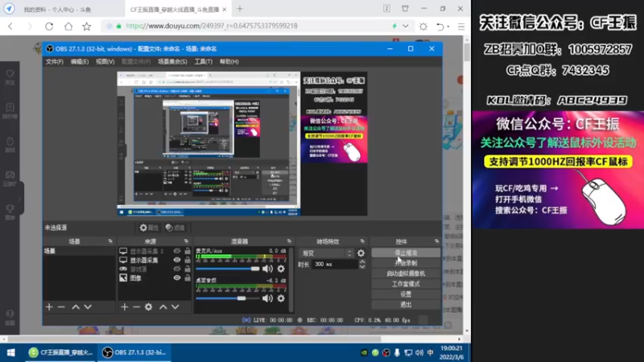Viewport: 644px width, 362px height.
Task: Add a new source with the plus icon in the Sources (来源) panel
Action: tap(125, 307)
